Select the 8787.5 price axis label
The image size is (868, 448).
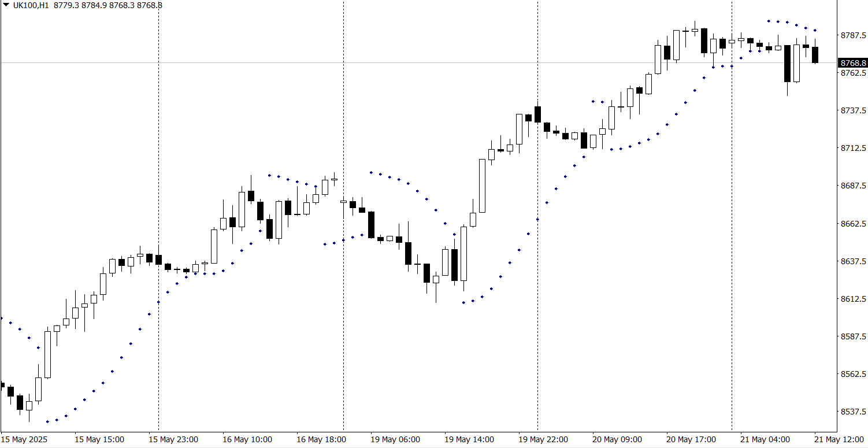click(854, 35)
